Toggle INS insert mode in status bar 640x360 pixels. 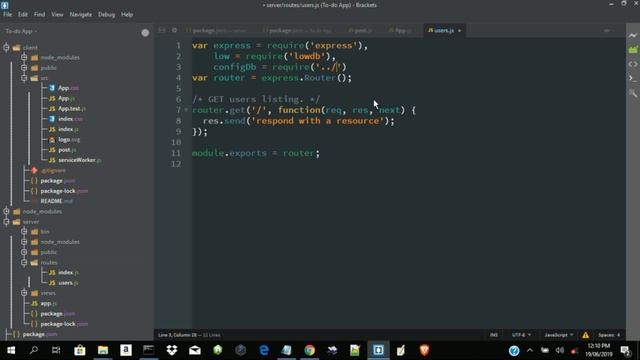(x=493, y=335)
